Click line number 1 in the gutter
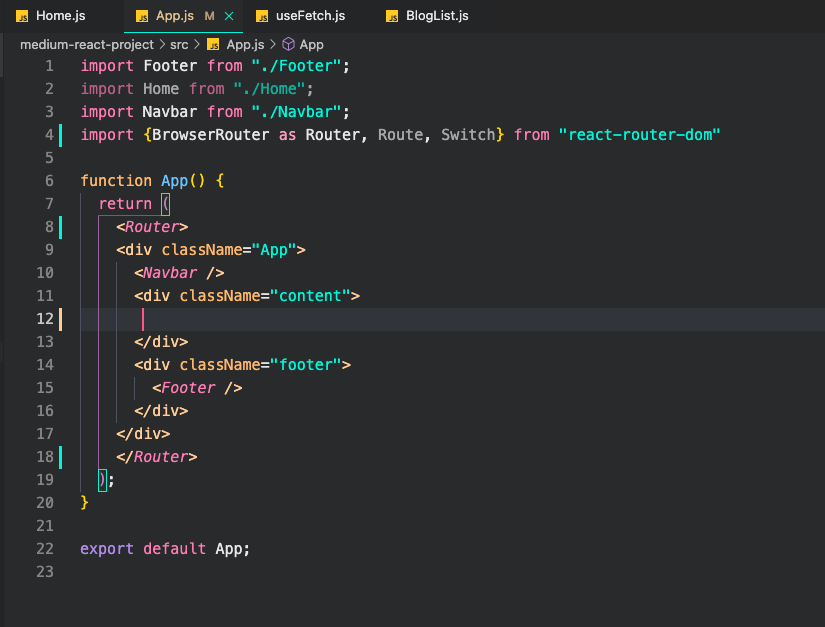825x627 pixels. (49, 66)
